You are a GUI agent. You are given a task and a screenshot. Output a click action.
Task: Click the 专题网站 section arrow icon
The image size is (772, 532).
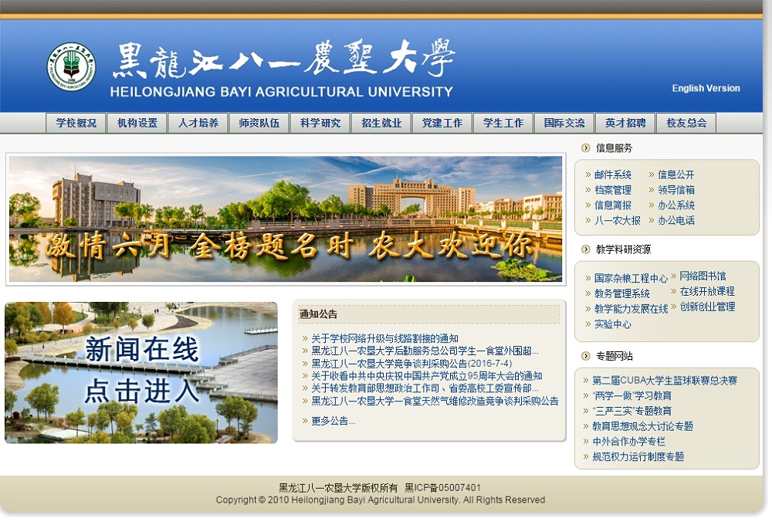pos(586,356)
